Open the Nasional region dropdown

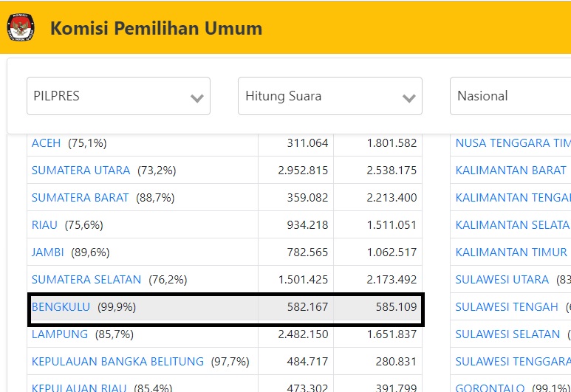click(510, 96)
